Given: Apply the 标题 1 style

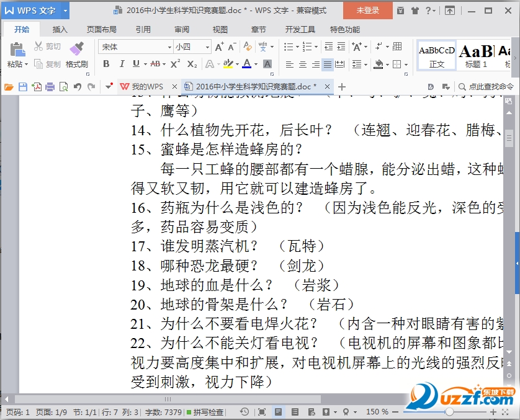Looking at the screenshot, I should point(476,55).
